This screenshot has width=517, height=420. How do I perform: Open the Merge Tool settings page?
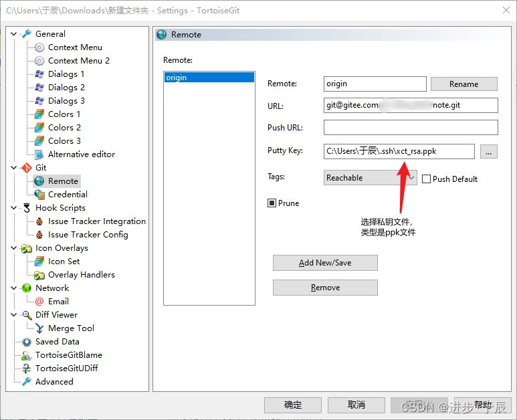71,328
